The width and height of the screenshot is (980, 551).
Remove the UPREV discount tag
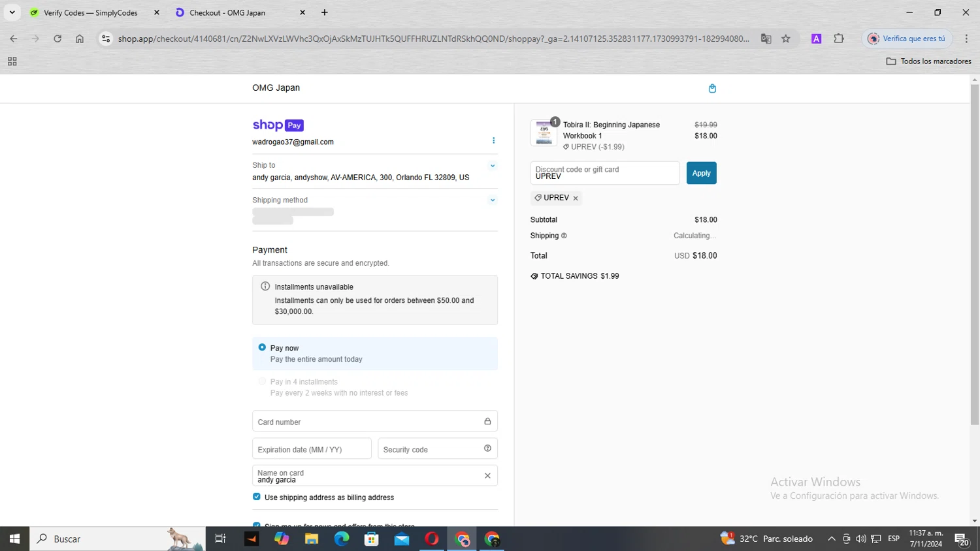pyautogui.click(x=576, y=198)
